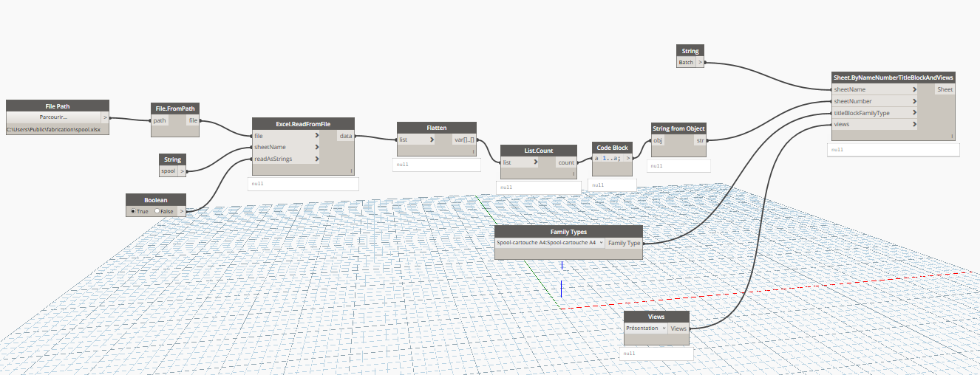This screenshot has height=375, width=980.
Task: Click the lacing icon on Flatten node
Action: [472, 151]
